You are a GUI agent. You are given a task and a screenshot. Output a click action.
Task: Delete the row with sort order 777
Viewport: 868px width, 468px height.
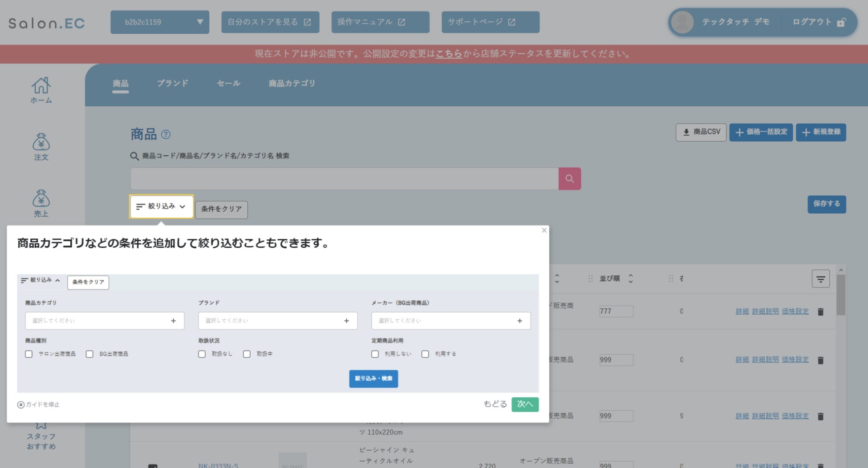coord(821,312)
